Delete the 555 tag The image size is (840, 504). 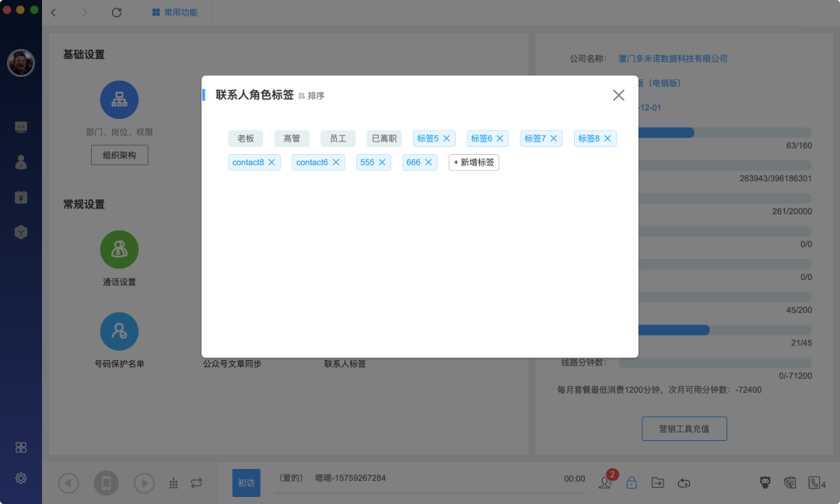coord(382,163)
